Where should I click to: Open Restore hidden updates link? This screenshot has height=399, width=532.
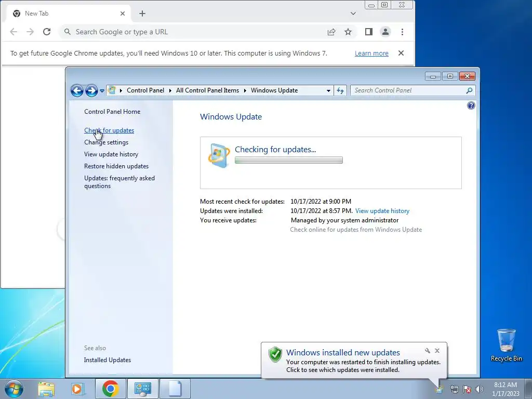116,166
